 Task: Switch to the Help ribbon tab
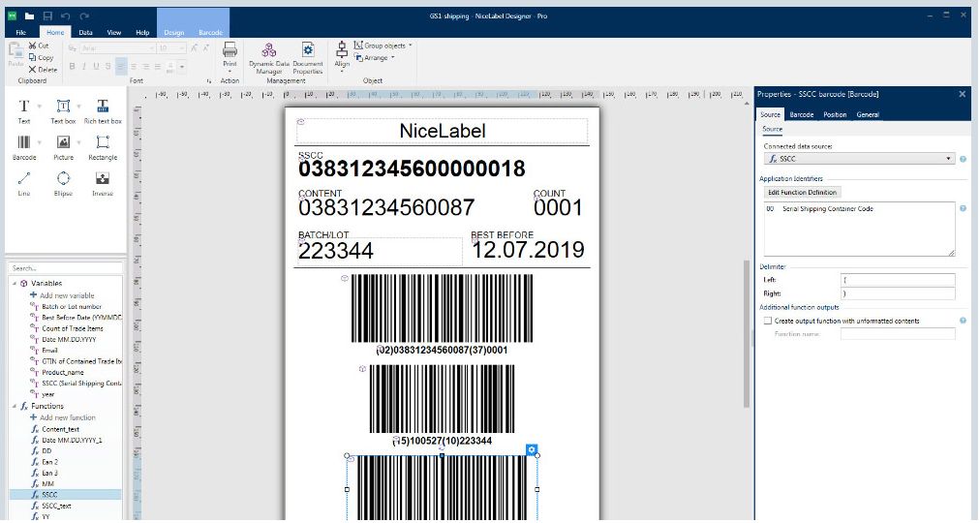(142, 33)
